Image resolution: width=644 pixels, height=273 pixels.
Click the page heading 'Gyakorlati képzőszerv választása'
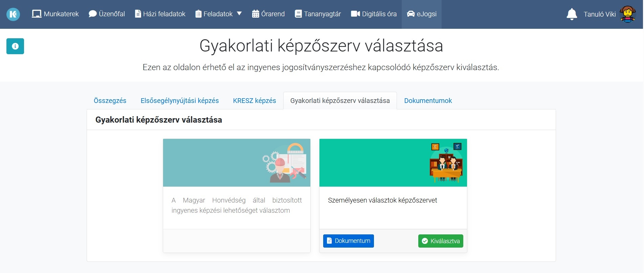click(x=321, y=46)
